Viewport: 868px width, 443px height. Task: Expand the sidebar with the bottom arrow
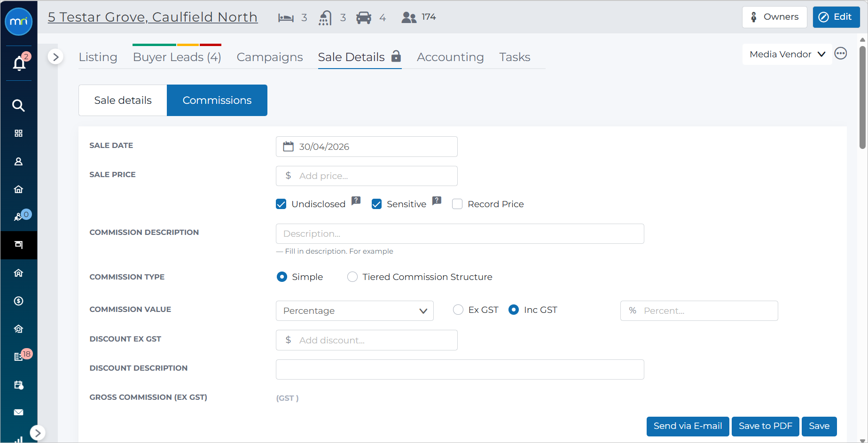38,433
